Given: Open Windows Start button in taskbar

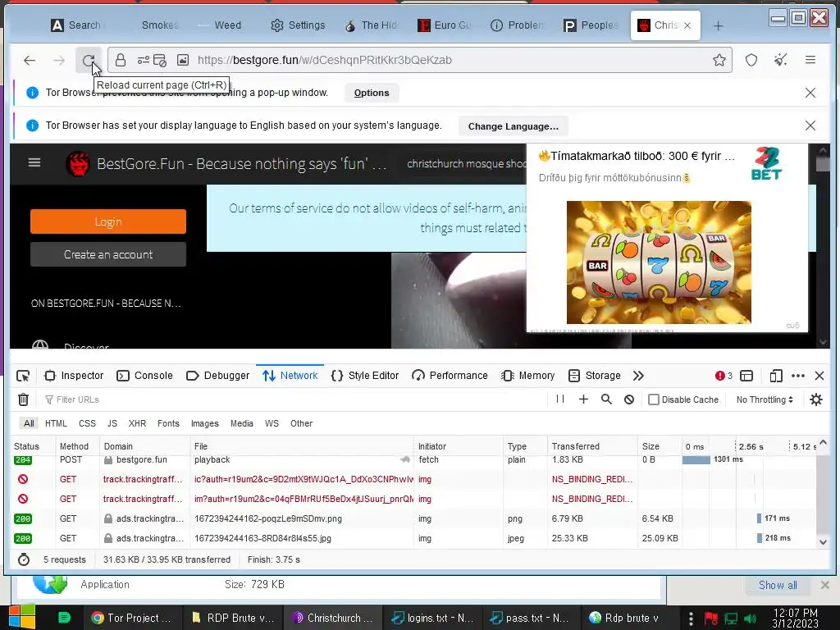Looking at the screenshot, I should (22, 618).
